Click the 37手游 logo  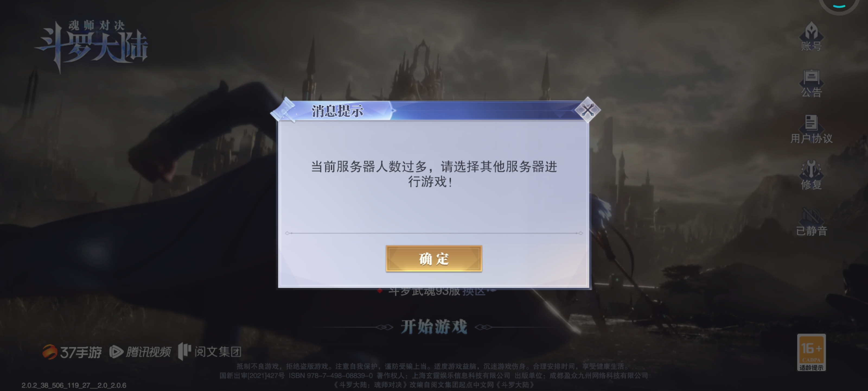(72, 352)
